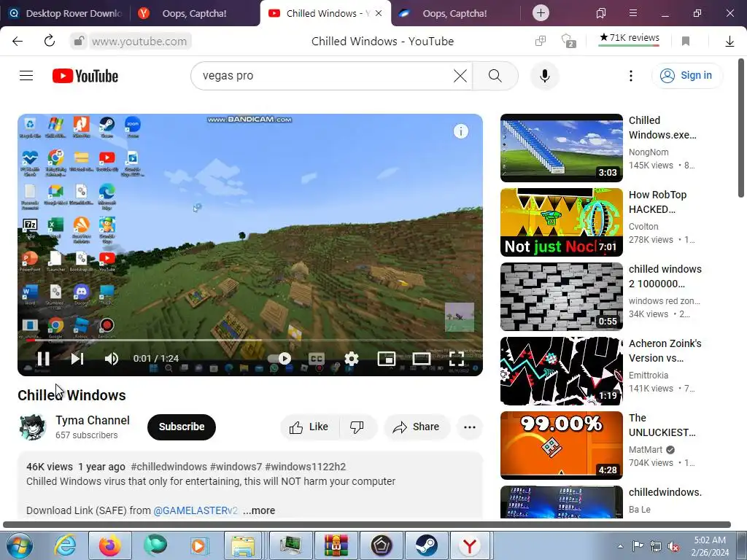Show hidden tray icons arrow

point(620,546)
